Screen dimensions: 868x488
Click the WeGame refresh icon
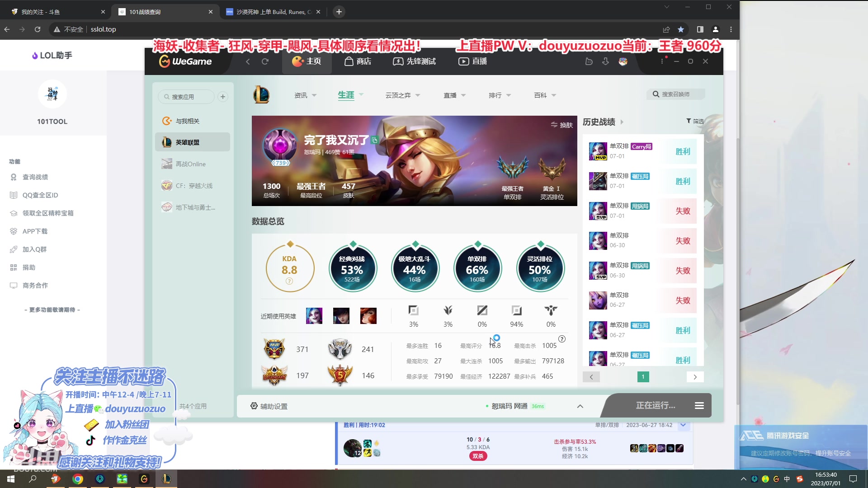coord(265,61)
